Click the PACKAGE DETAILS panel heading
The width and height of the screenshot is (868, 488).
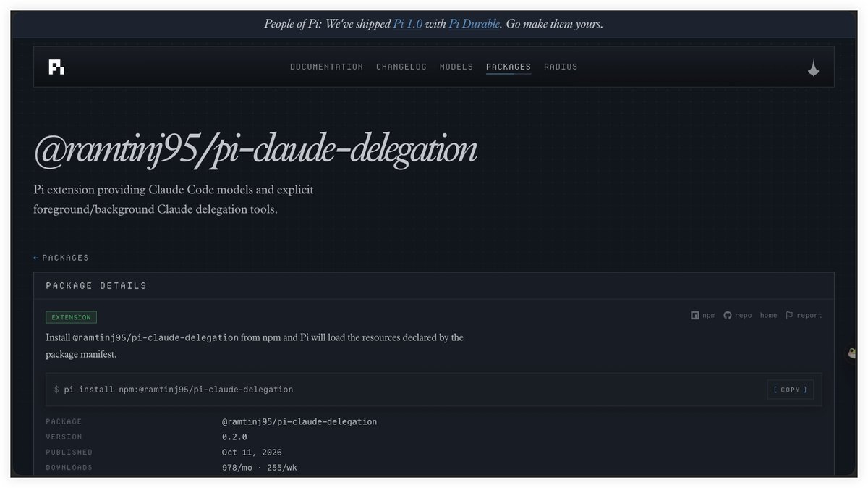point(96,286)
